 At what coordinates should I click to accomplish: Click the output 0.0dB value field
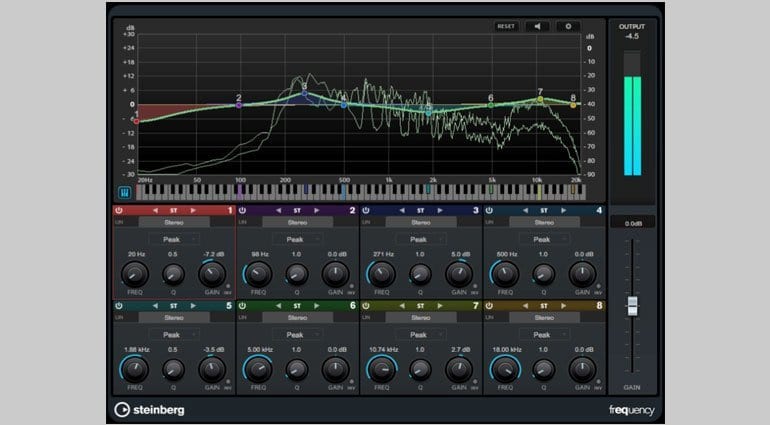[633, 224]
